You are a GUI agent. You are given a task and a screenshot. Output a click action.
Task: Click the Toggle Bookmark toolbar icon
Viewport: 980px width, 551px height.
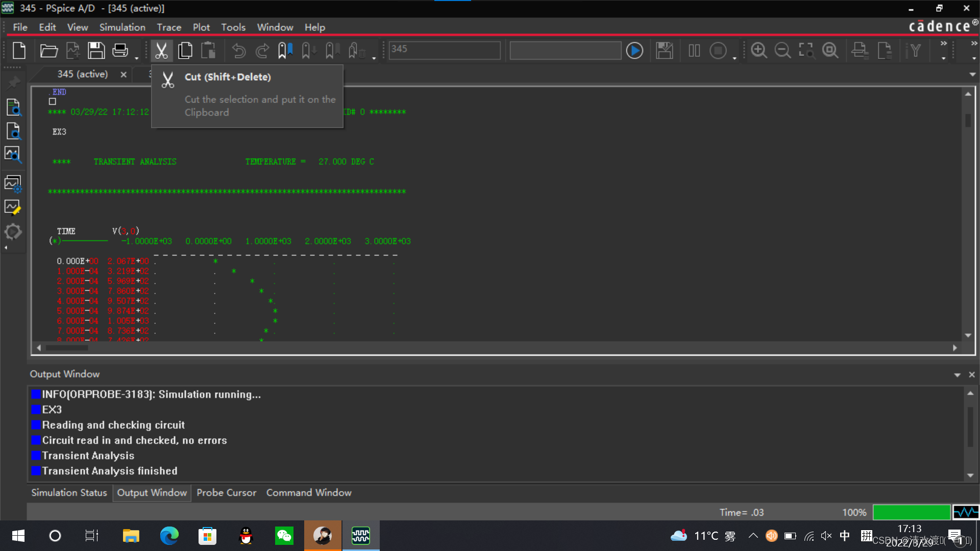pyautogui.click(x=285, y=51)
